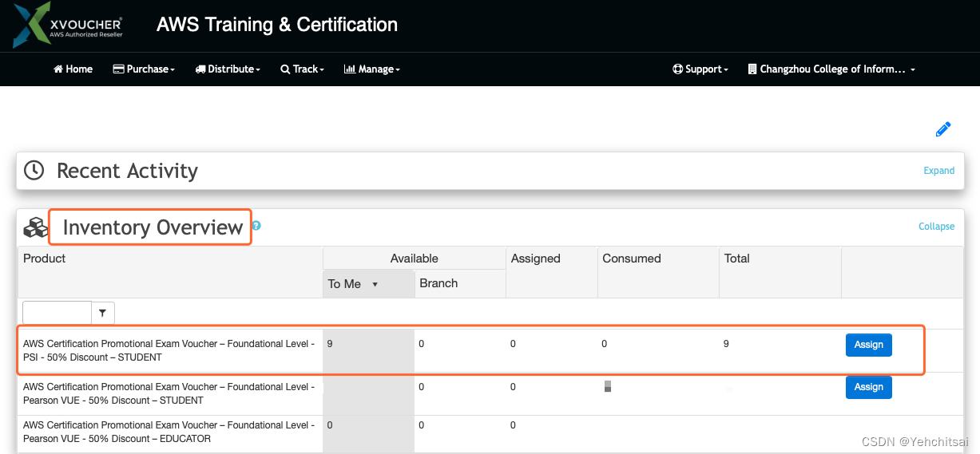
Task: Click the XVoucher logo
Action: (68, 26)
